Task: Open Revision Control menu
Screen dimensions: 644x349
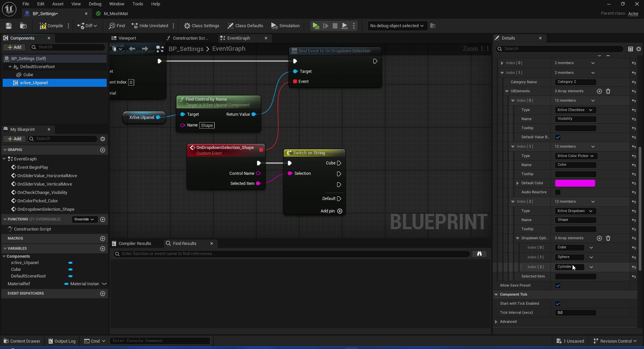Action: click(x=615, y=341)
